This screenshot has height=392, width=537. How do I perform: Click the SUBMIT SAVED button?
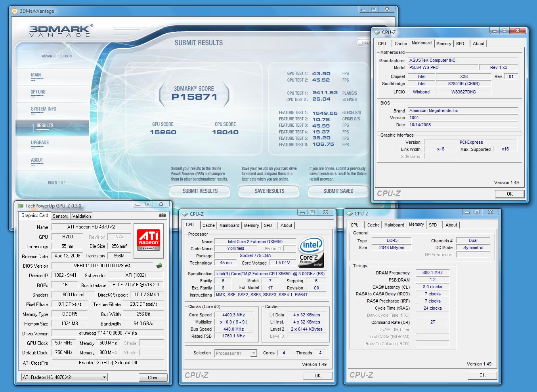coord(338,191)
